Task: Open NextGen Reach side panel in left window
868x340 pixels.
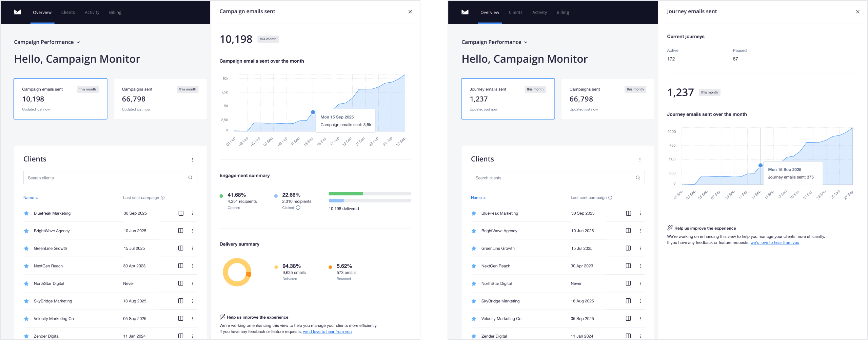Action: (x=181, y=266)
